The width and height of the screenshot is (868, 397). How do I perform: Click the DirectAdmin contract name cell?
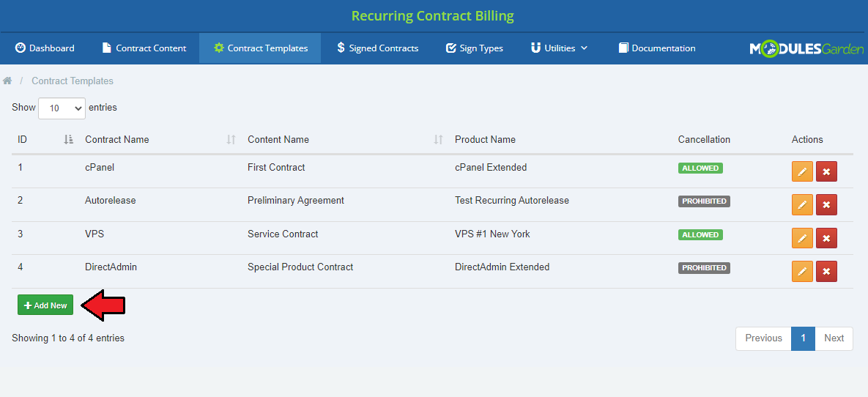click(x=111, y=267)
